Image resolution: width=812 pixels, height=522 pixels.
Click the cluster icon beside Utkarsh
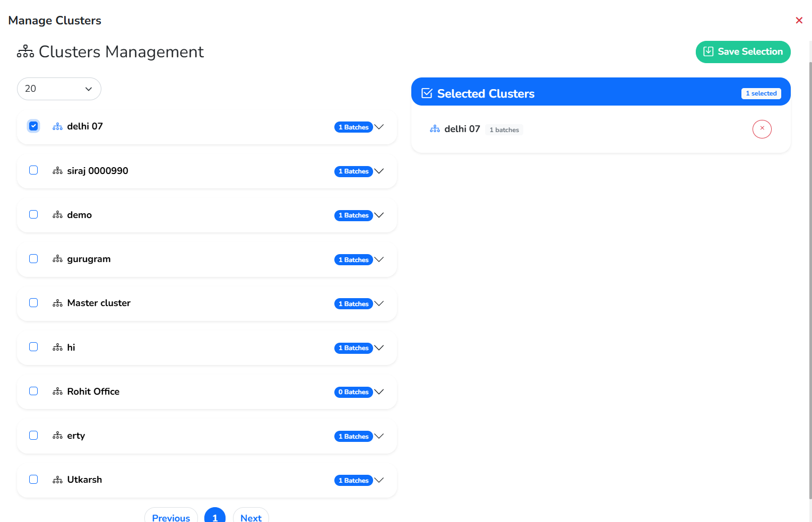57,480
